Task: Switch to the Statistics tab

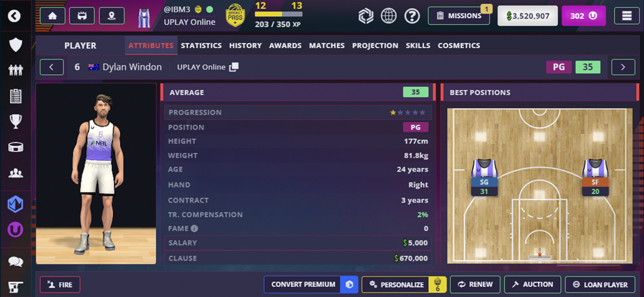Action: 201,45
